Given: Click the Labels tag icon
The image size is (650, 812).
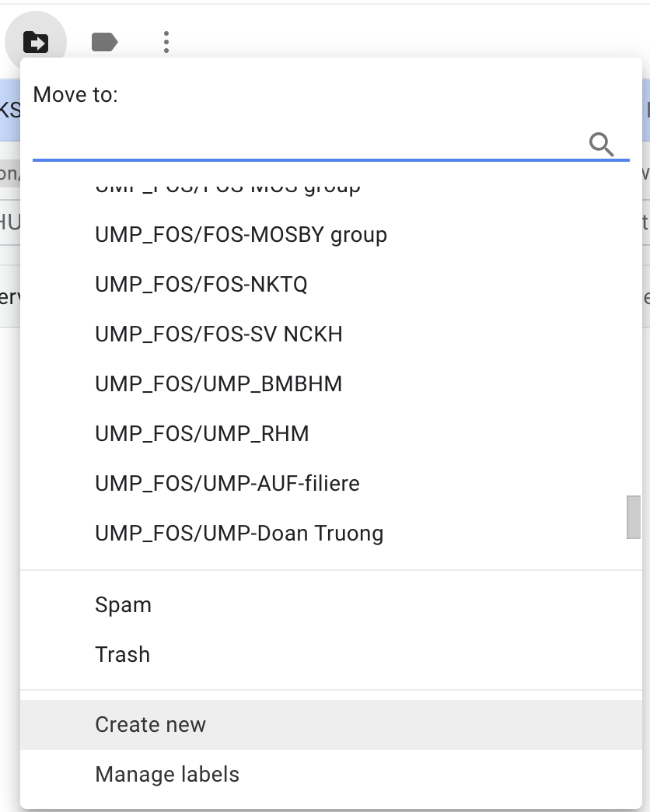Looking at the screenshot, I should (104, 42).
